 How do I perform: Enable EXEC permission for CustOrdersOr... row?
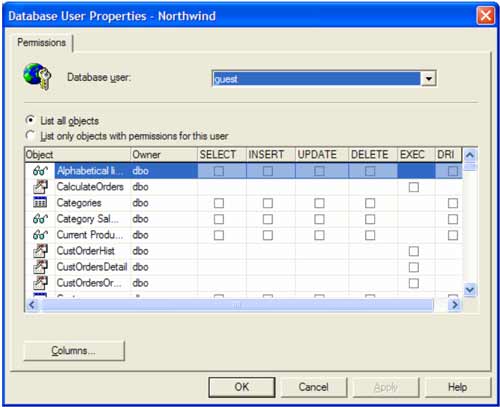click(414, 283)
